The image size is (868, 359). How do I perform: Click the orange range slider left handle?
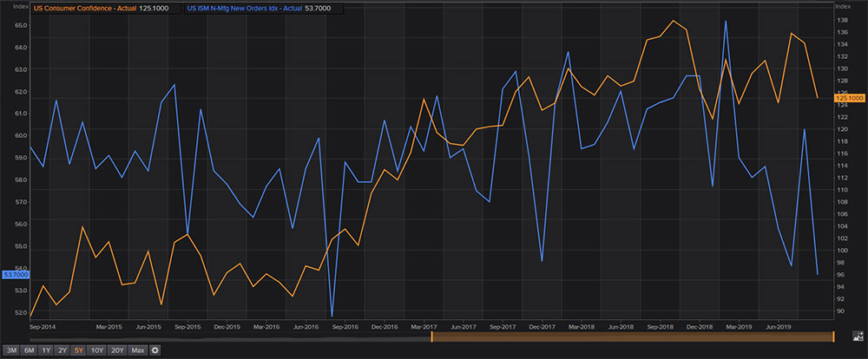(x=431, y=336)
